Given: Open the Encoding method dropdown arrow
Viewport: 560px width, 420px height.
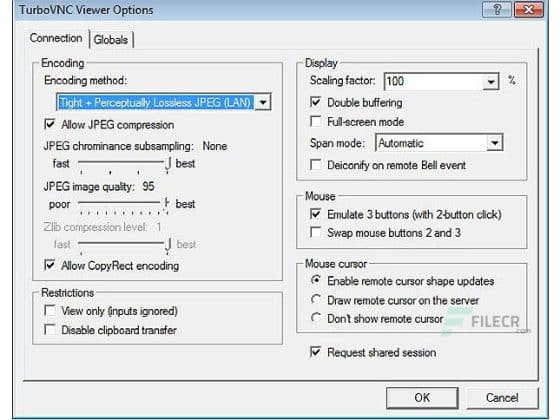Looking at the screenshot, I should (263, 102).
